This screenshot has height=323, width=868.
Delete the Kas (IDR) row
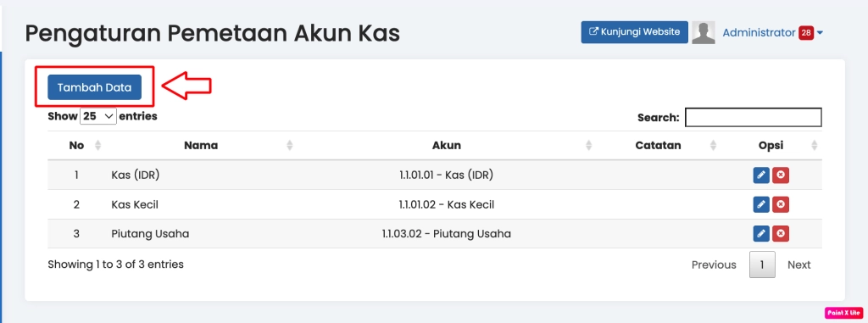781,175
